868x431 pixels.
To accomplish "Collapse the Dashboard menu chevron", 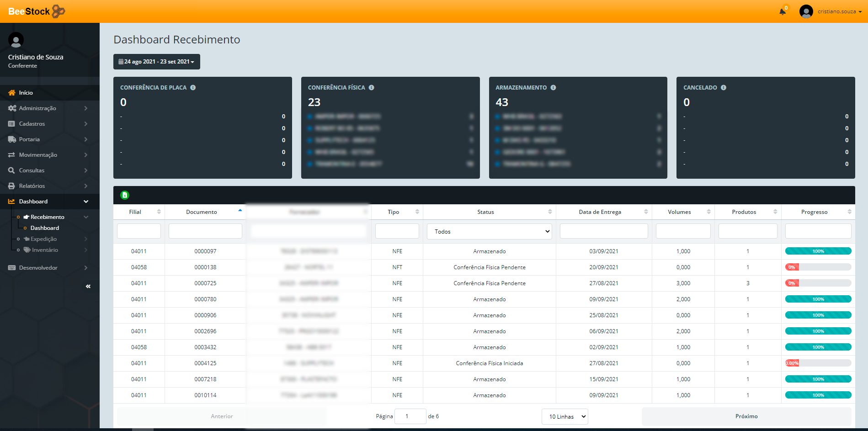I will (86, 202).
